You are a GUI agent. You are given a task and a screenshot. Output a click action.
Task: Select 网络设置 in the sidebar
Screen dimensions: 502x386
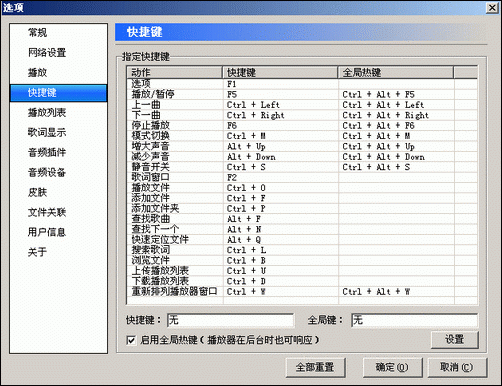pos(47,53)
